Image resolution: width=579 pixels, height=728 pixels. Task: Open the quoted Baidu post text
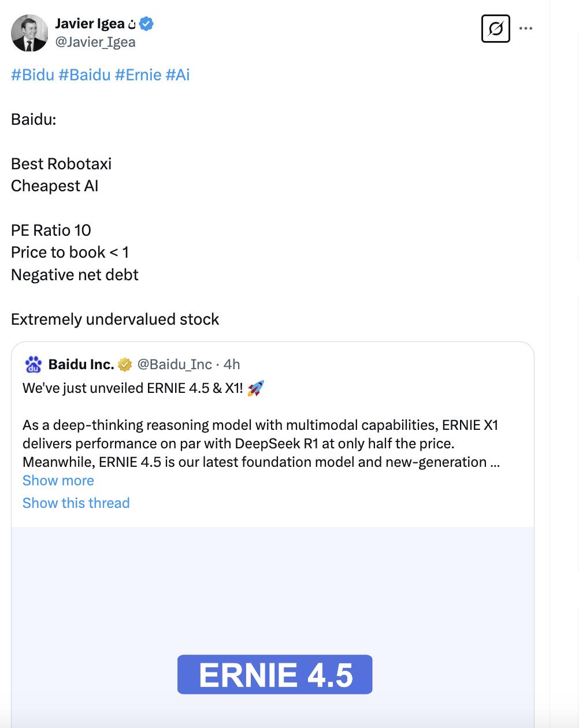260,444
